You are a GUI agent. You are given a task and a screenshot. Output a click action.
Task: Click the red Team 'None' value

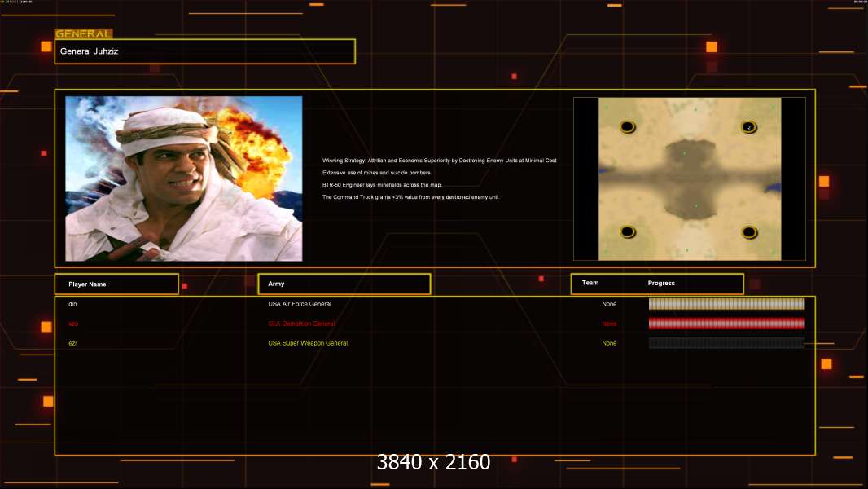(609, 324)
